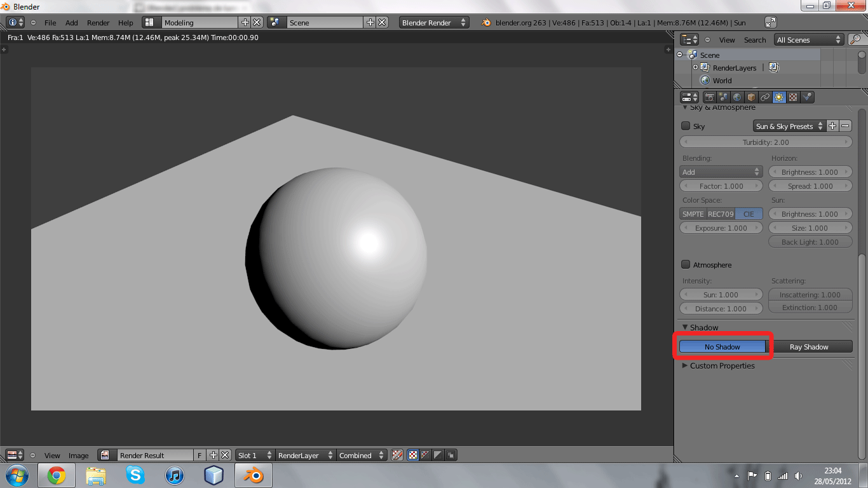Open the Texture properties checkerboard tab
This screenshot has width=868, height=488.
pos(793,97)
